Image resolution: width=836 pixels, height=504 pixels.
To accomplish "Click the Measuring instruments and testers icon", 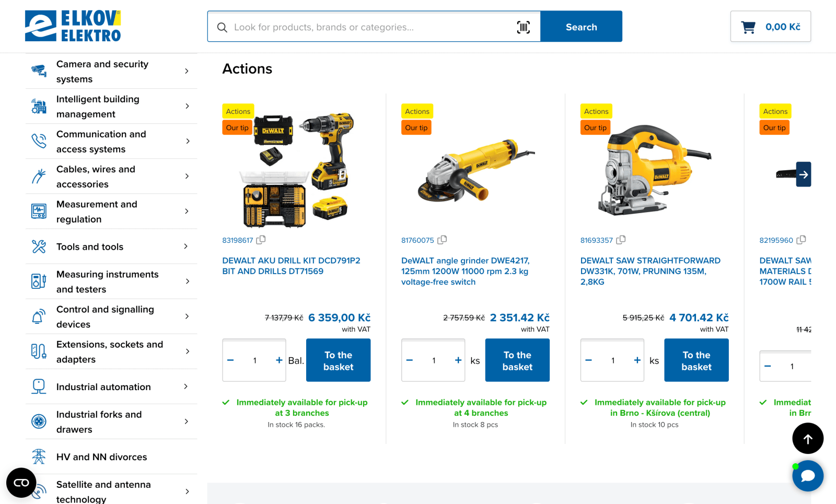I will click(39, 282).
